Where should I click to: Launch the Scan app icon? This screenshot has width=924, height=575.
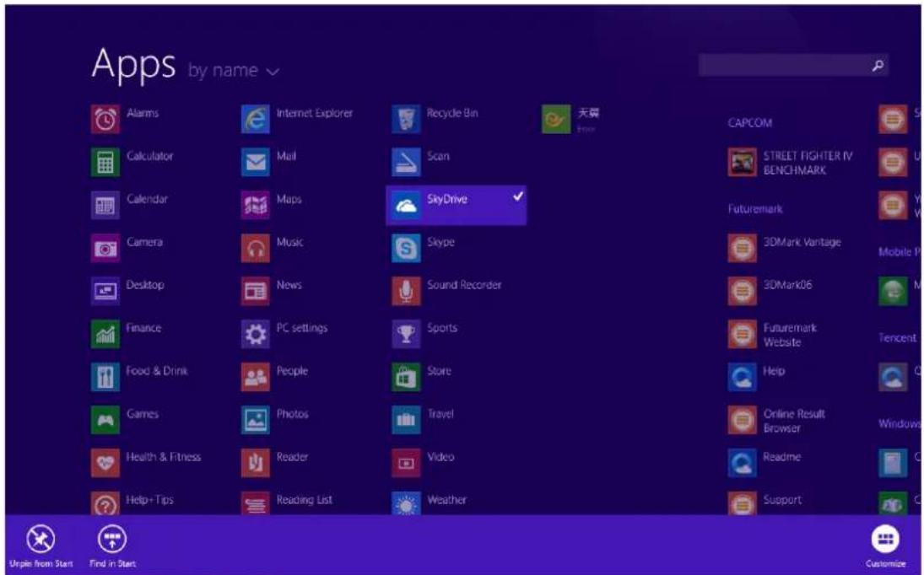pos(406,163)
